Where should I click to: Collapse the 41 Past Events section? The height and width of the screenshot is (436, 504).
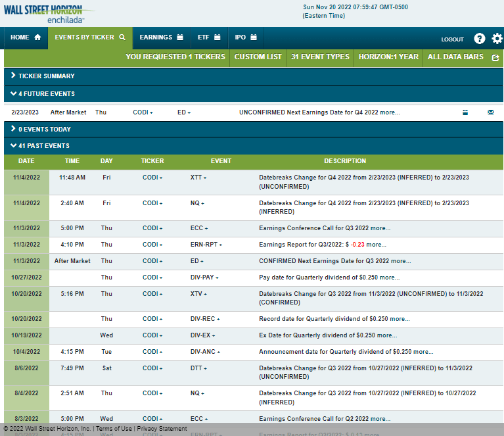pyautogui.click(x=43, y=146)
